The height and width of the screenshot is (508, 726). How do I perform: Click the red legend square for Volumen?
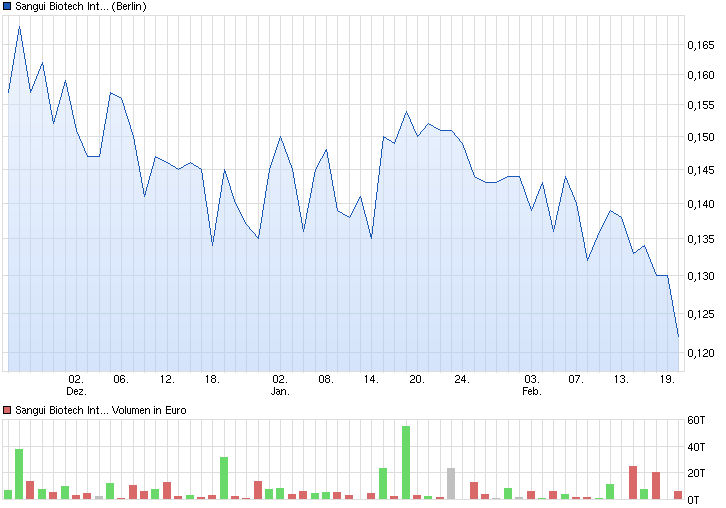6,410
